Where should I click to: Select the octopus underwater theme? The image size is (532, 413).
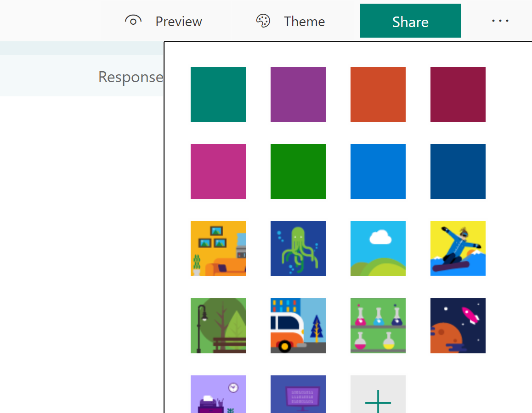tap(298, 249)
